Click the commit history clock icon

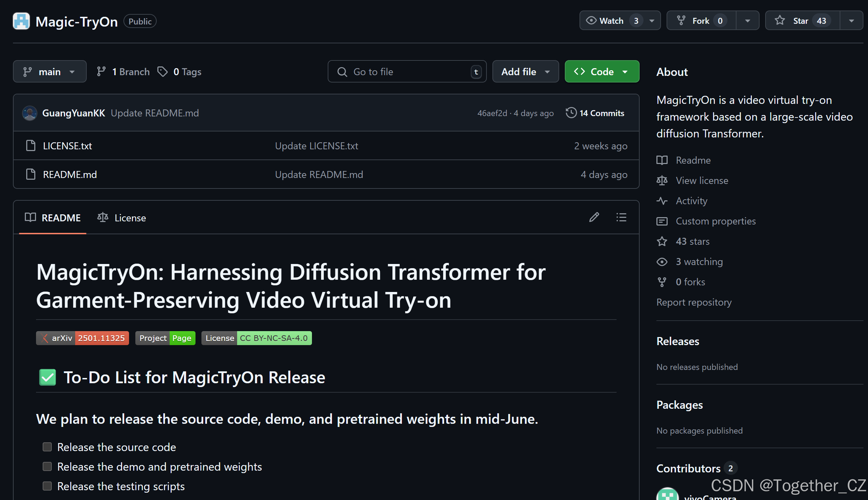(x=571, y=113)
